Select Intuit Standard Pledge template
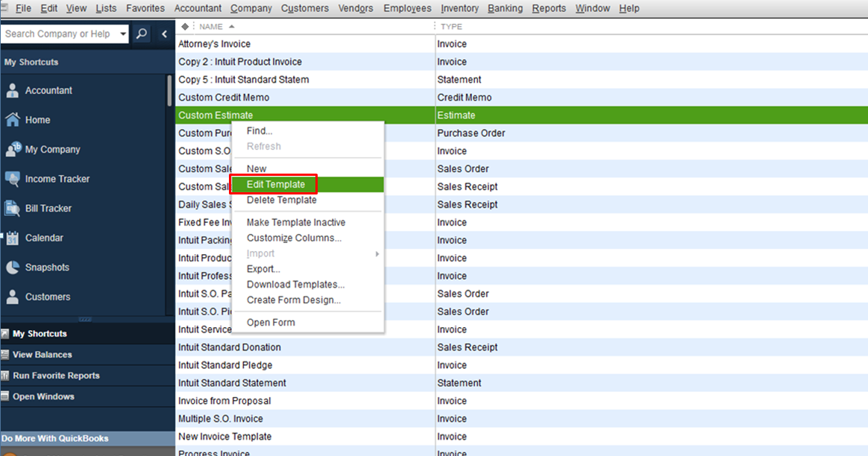 [x=521, y=365]
